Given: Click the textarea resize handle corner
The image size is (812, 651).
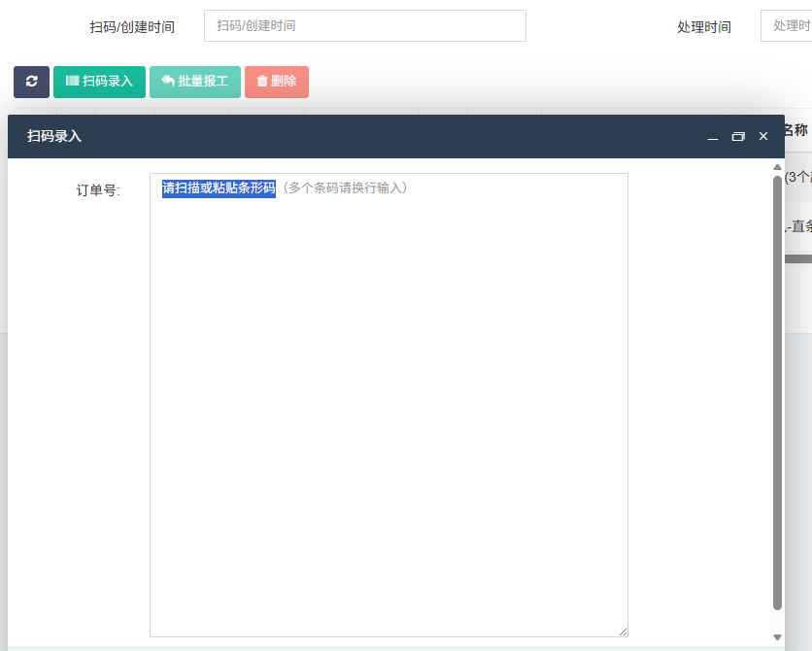Looking at the screenshot, I should (x=623, y=632).
